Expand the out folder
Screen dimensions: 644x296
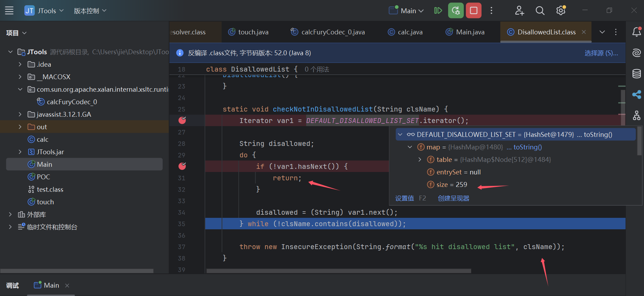tap(20, 127)
